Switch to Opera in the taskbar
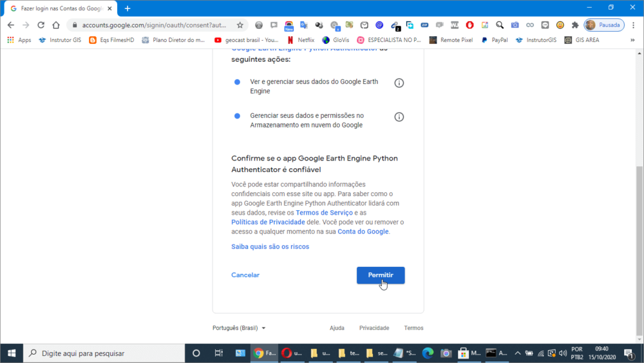Viewport: 644px width, 363px height. click(x=292, y=353)
